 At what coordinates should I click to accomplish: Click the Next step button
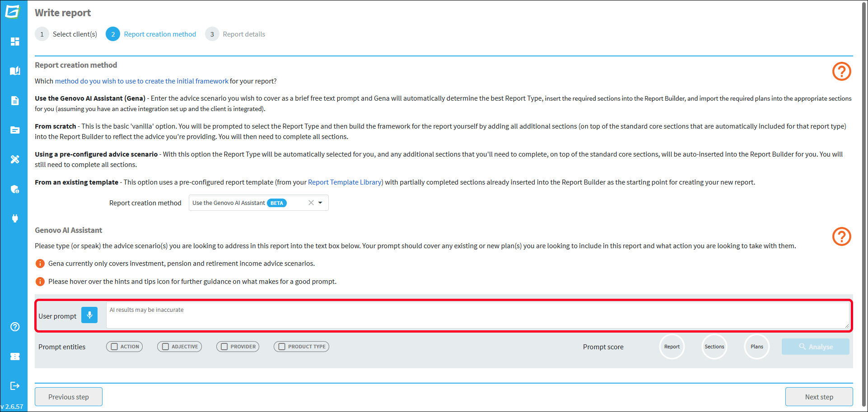[819, 397]
